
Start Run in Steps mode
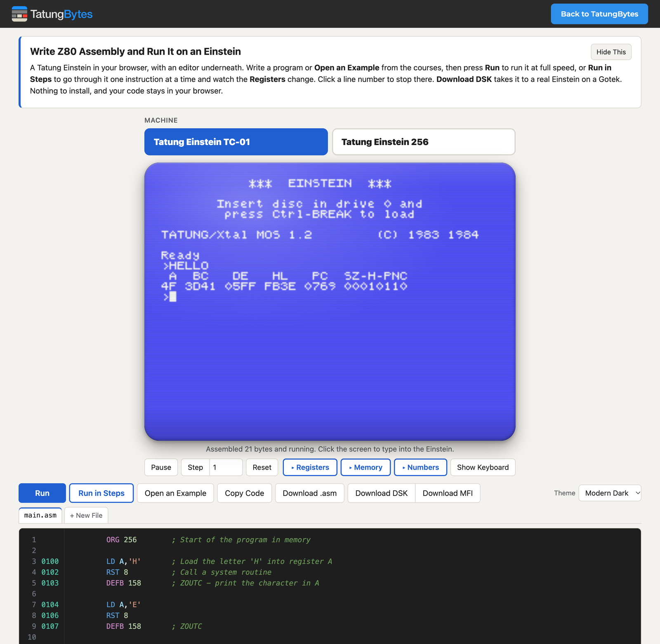pyautogui.click(x=101, y=493)
